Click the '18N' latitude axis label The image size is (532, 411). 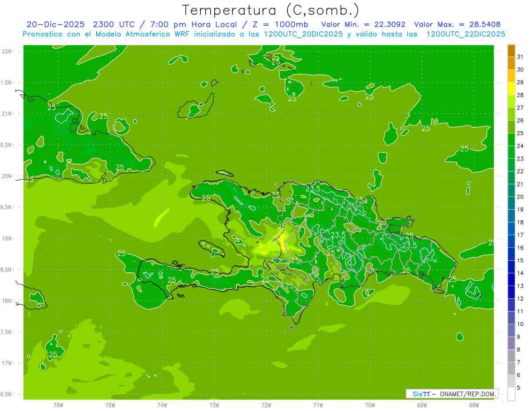coord(6,301)
